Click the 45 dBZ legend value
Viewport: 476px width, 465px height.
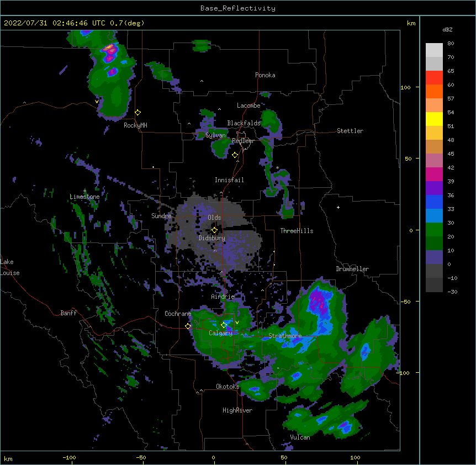[x=451, y=154]
